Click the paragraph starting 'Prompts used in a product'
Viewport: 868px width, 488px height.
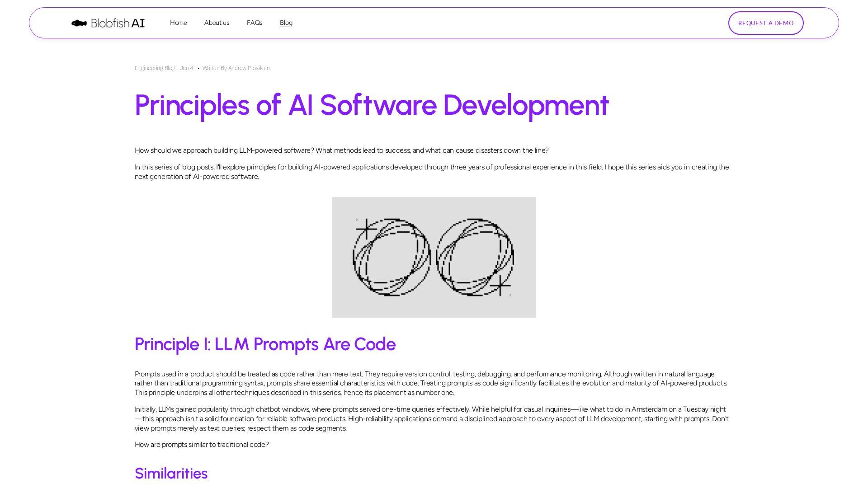432,383
